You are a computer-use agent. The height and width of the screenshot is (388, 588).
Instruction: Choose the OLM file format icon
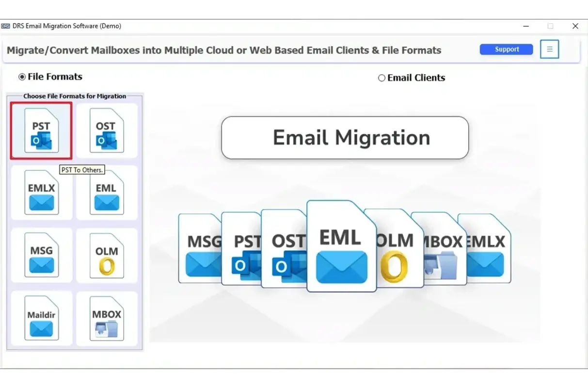[x=107, y=256]
